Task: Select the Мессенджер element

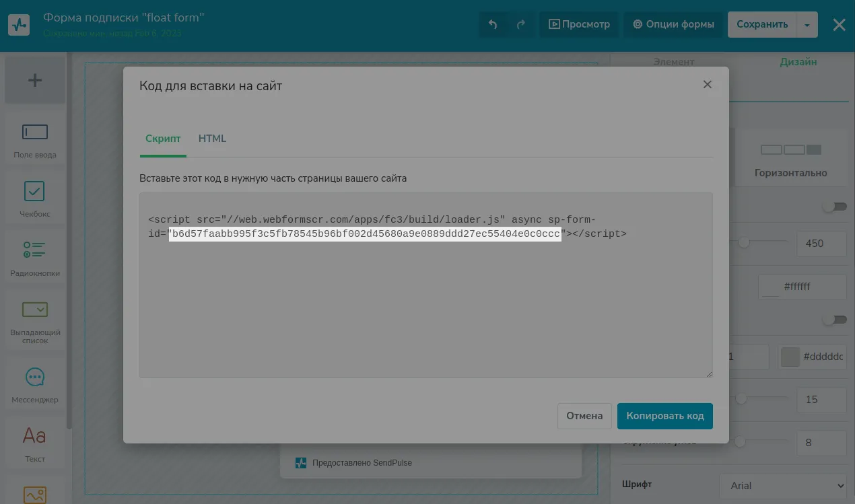Action: [x=35, y=385]
